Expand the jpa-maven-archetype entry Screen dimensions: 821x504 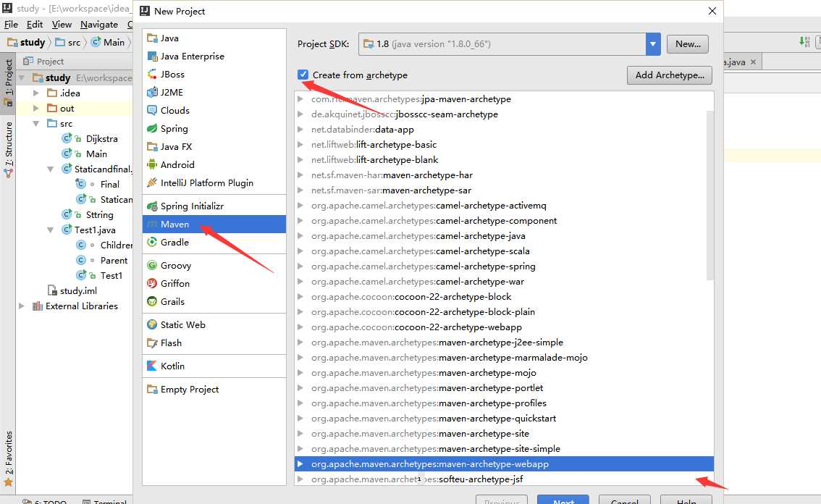[x=300, y=98]
